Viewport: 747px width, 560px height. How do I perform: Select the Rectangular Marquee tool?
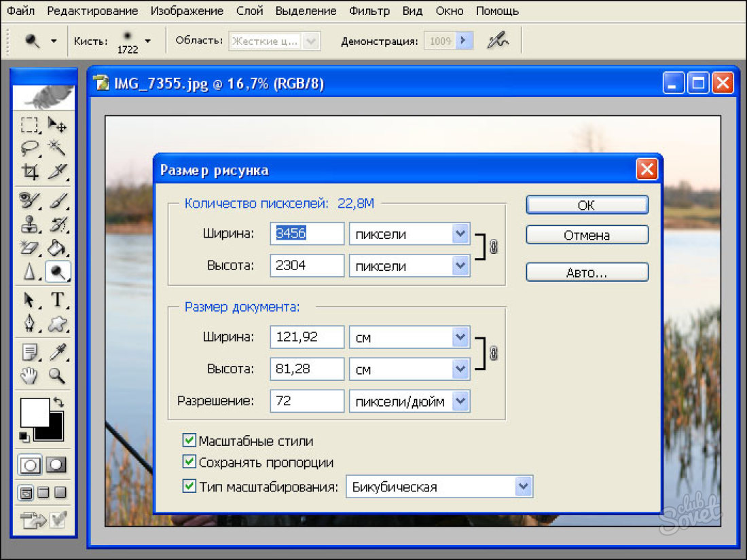pyautogui.click(x=29, y=125)
